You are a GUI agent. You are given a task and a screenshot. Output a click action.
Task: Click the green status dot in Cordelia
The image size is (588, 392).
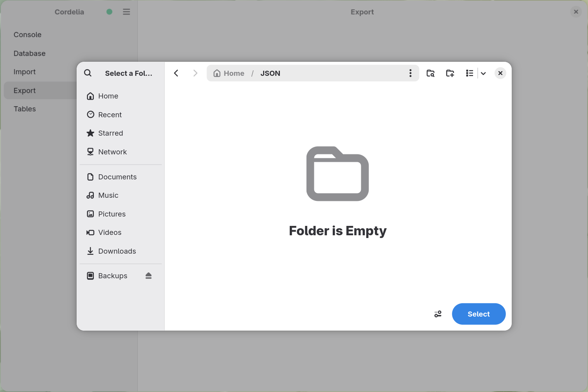click(x=109, y=12)
